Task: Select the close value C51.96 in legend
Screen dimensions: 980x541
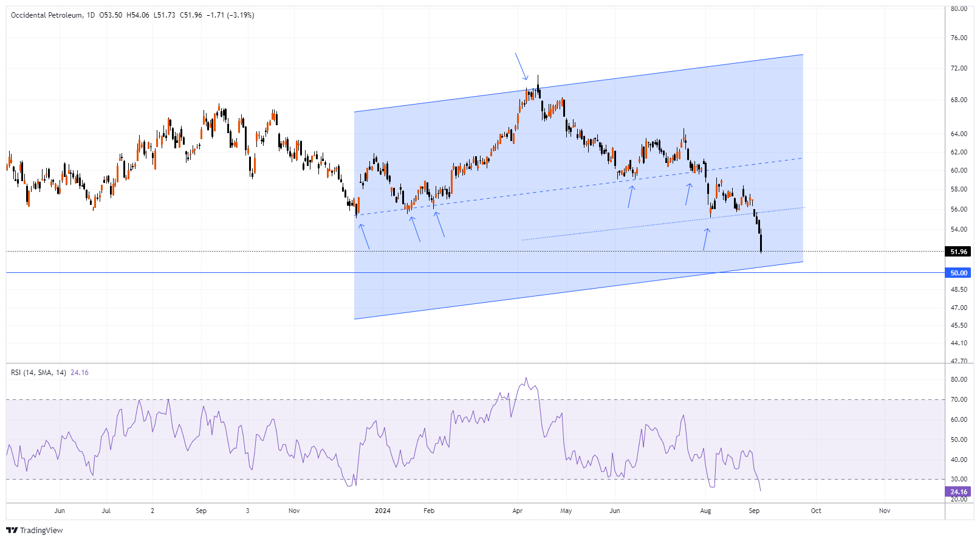Action: coord(191,15)
